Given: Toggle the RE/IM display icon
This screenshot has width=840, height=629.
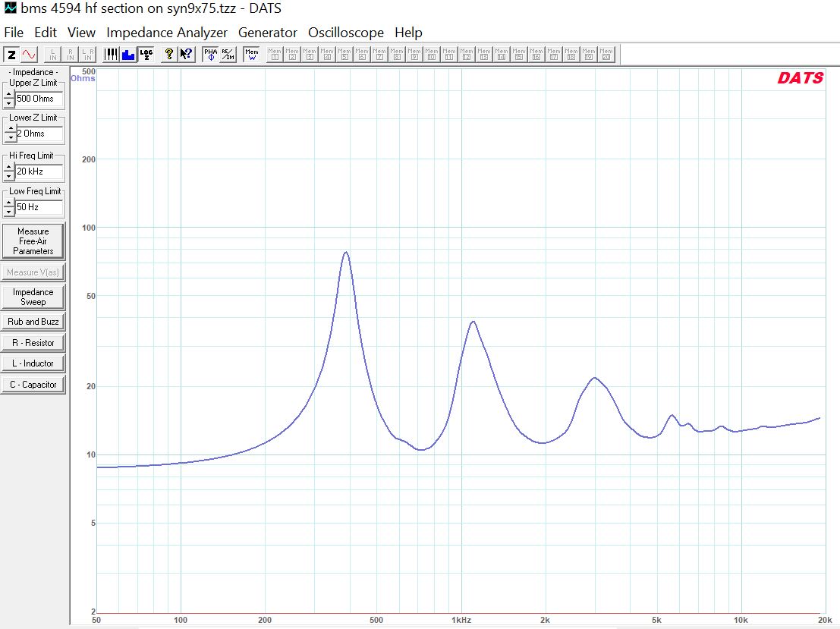Looking at the screenshot, I should [x=228, y=55].
